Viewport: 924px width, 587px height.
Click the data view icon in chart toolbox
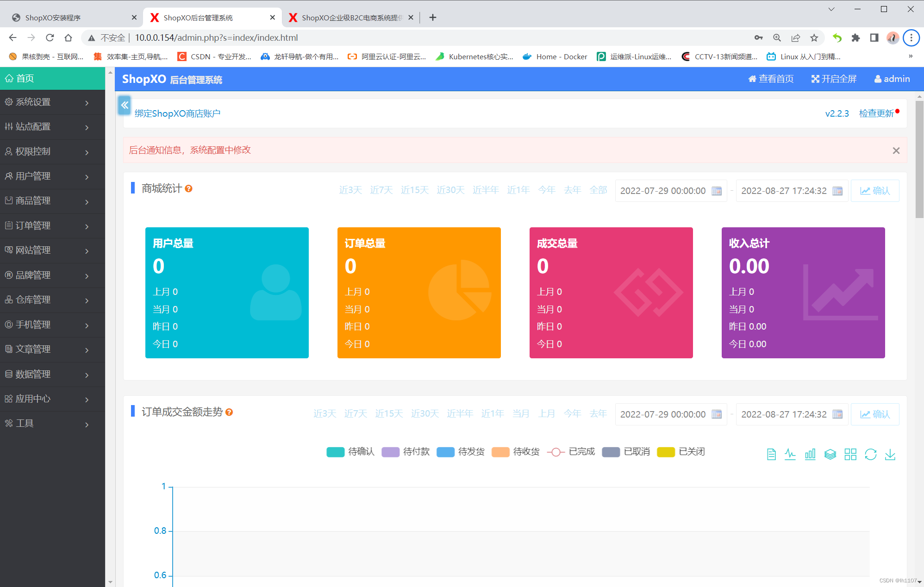(x=771, y=455)
